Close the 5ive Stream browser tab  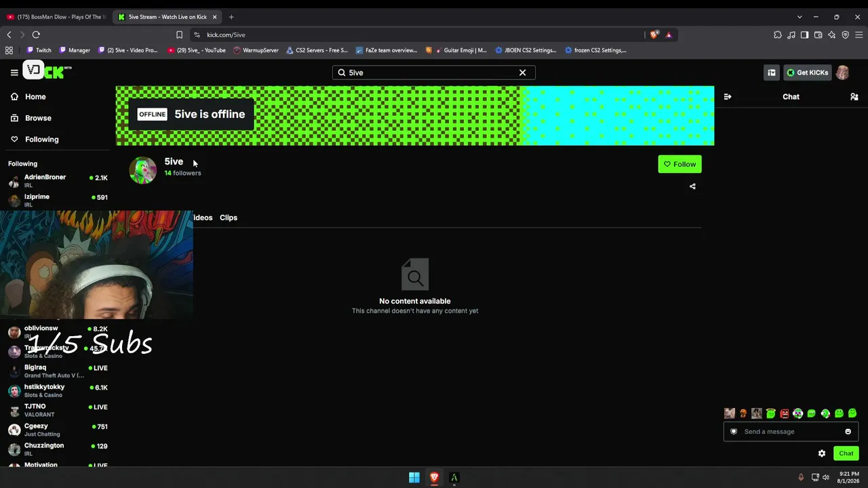click(x=215, y=17)
